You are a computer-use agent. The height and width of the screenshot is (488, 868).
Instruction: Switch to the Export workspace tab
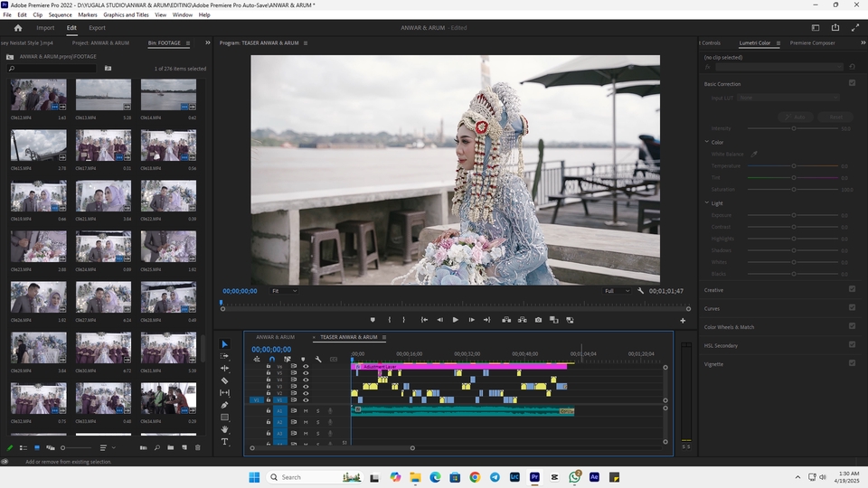(97, 28)
